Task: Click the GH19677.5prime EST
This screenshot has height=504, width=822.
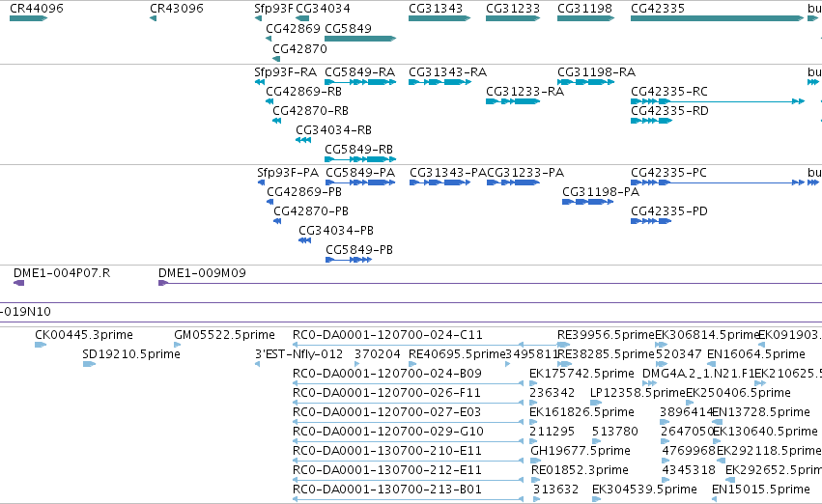Action: (x=536, y=462)
